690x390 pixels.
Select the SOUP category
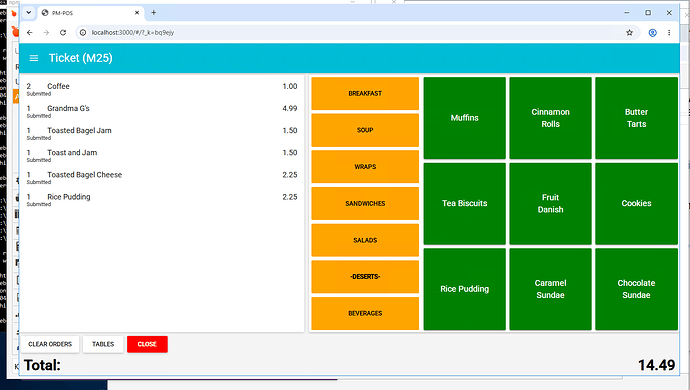[365, 130]
